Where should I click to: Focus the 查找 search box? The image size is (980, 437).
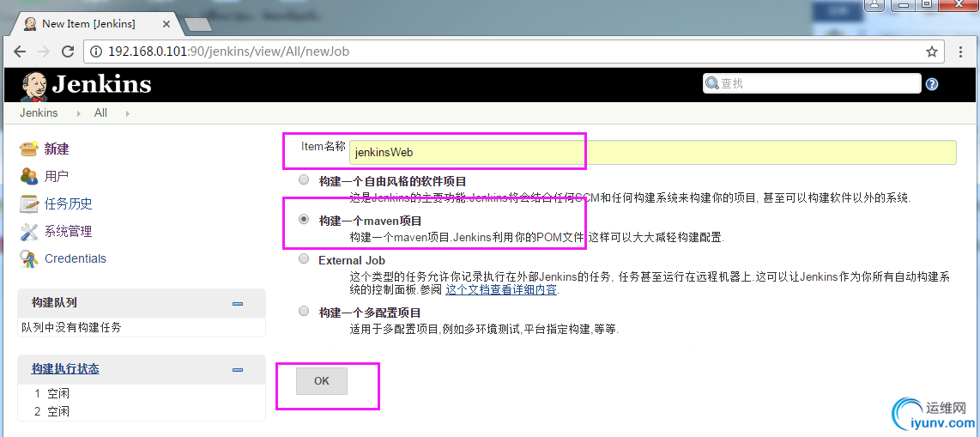812,83
